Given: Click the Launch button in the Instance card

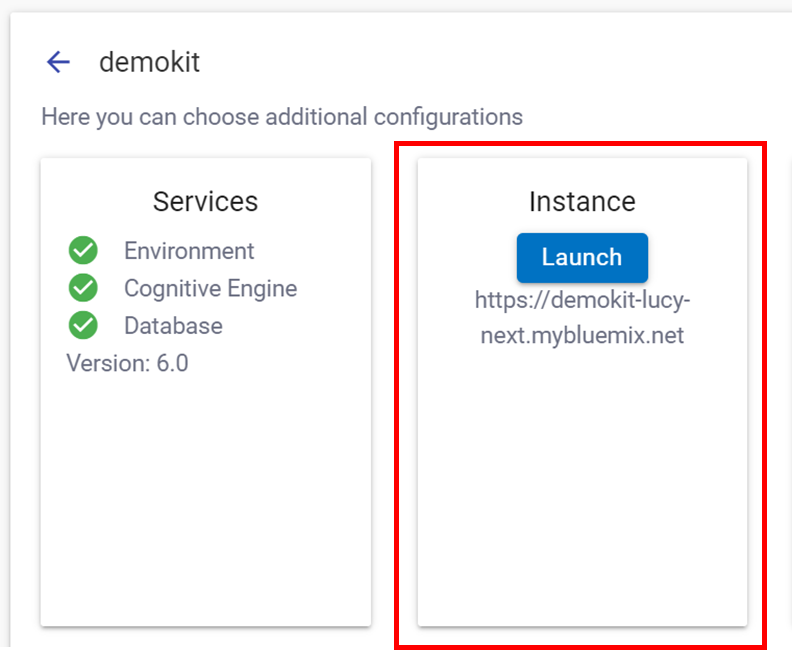Looking at the screenshot, I should point(582,258).
